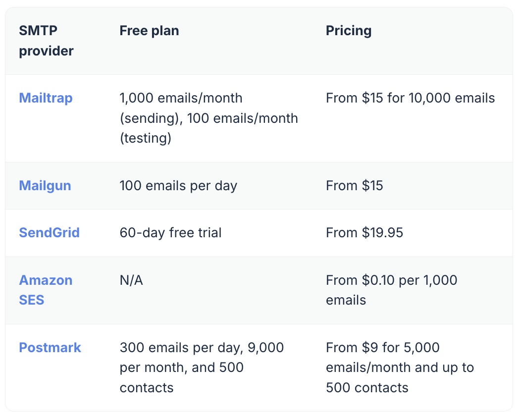The width and height of the screenshot is (521, 420).
Task: Select the Free plan column header
Action: click(149, 31)
